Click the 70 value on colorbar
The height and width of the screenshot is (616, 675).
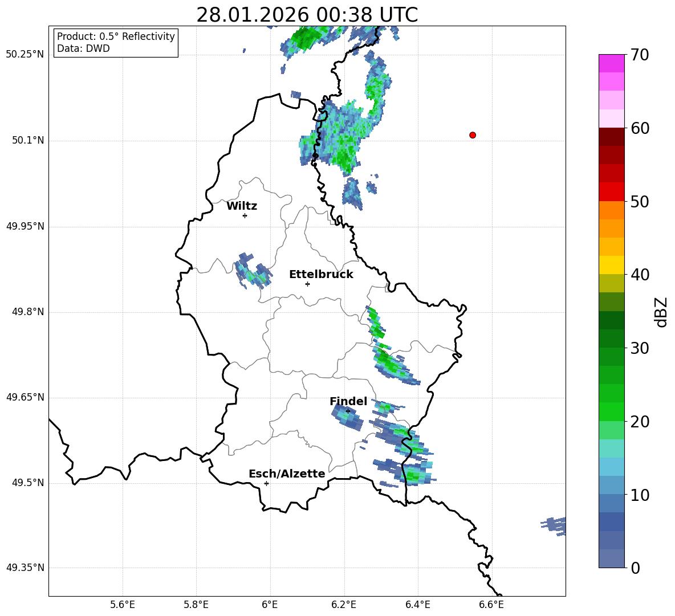[x=640, y=55]
